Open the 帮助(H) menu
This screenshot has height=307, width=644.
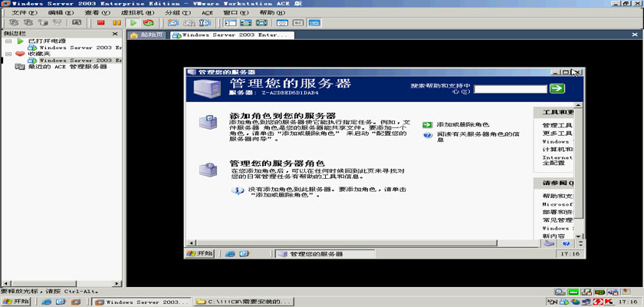coord(272,13)
